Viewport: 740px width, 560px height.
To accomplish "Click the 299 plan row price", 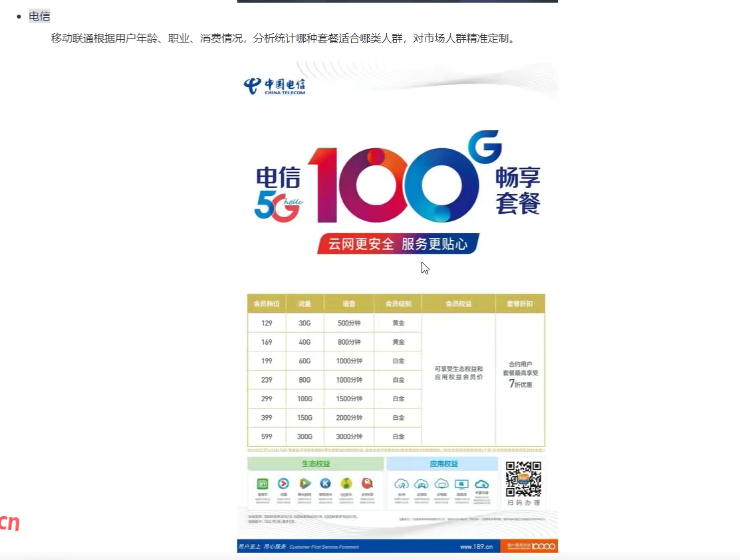I will [267, 399].
